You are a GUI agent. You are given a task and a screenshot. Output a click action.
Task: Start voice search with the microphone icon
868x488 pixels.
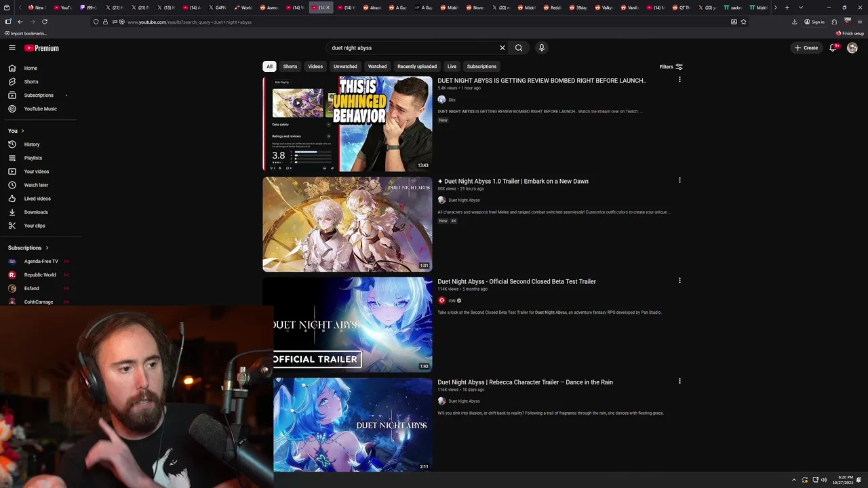click(541, 48)
